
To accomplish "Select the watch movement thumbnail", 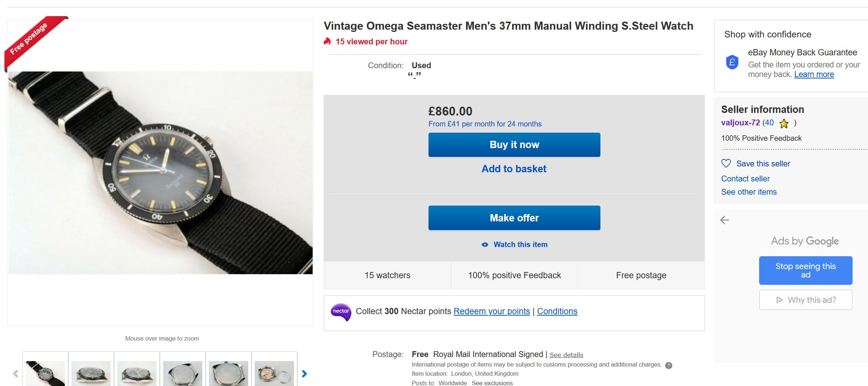I will (274, 373).
